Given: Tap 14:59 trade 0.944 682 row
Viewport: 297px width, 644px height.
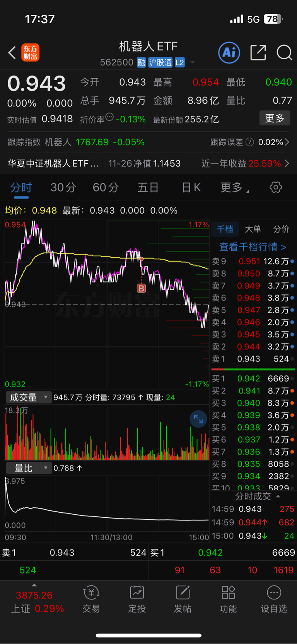Looking at the screenshot, I should point(253,522).
